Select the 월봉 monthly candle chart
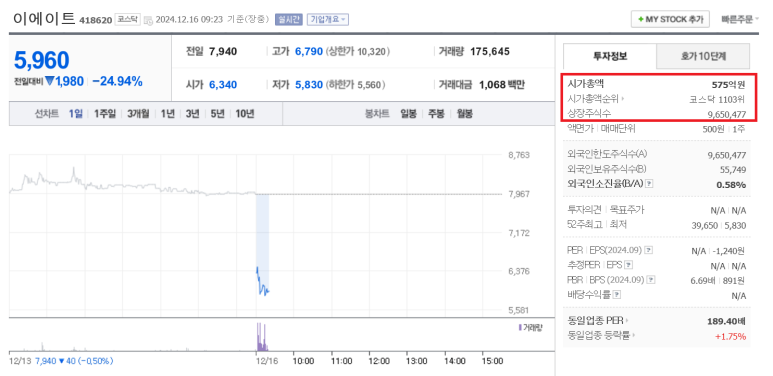This screenshot has width=773, height=376. click(x=464, y=114)
